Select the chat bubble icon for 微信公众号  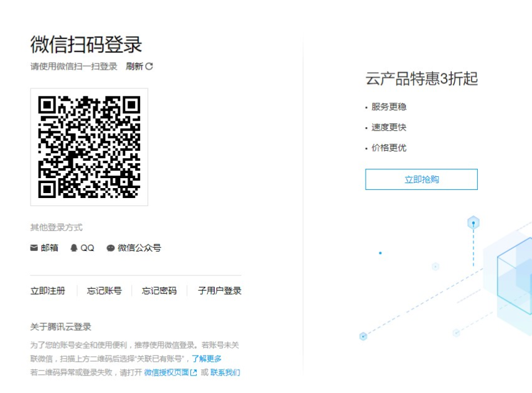111,248
